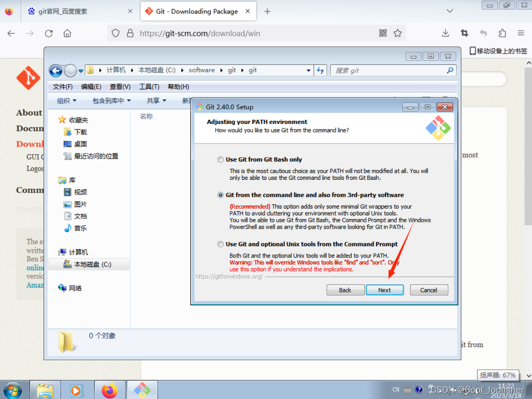The height and width of the screenshot is (399, 532).
Task: Click Next in Git Setup dialog
Action: 384,290
